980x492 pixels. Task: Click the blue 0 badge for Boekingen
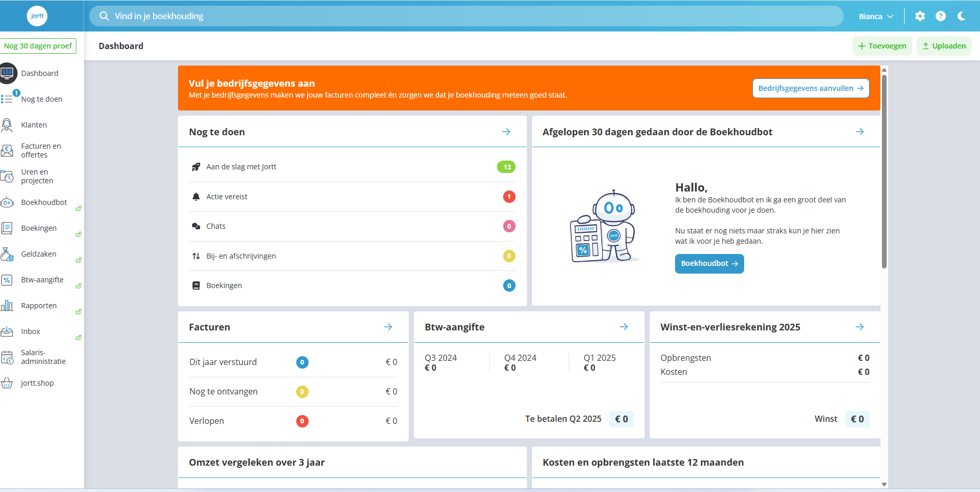pyautogui.click(x=509, y=285)
